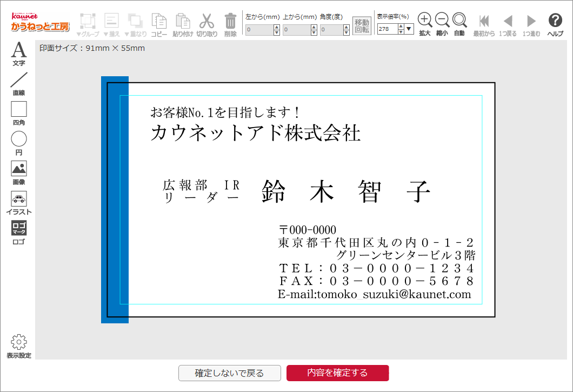Open ヘルプ help question mark
573x392 pixels.
pyautogui.click(x=555, y=25)
